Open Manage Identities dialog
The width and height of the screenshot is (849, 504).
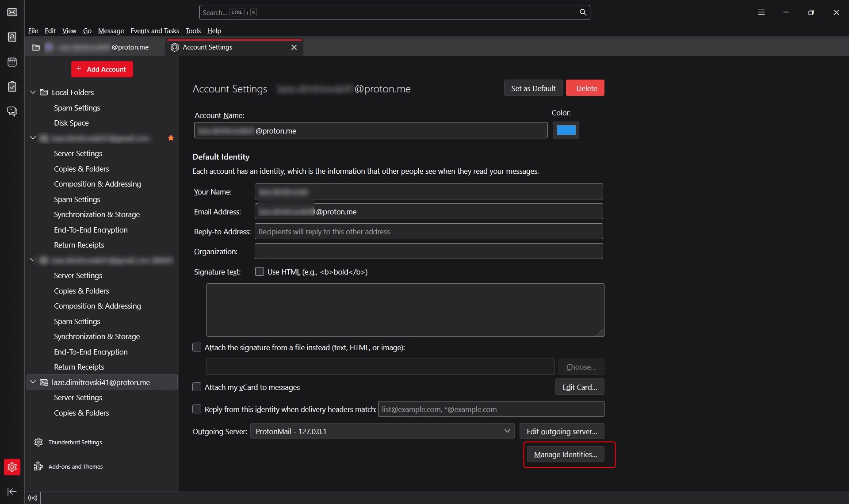coord(566,454)
